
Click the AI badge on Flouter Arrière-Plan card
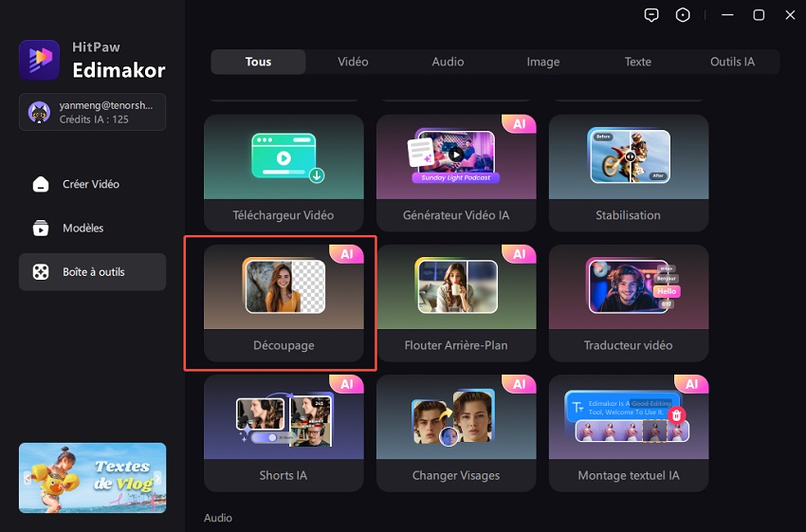(520, 254)
